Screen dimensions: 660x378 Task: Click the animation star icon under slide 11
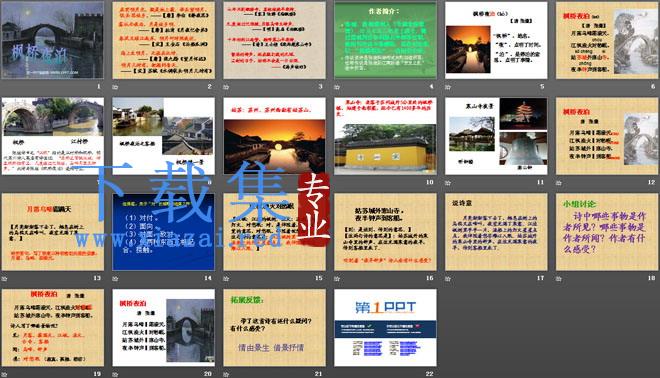(x=448, y=183)
